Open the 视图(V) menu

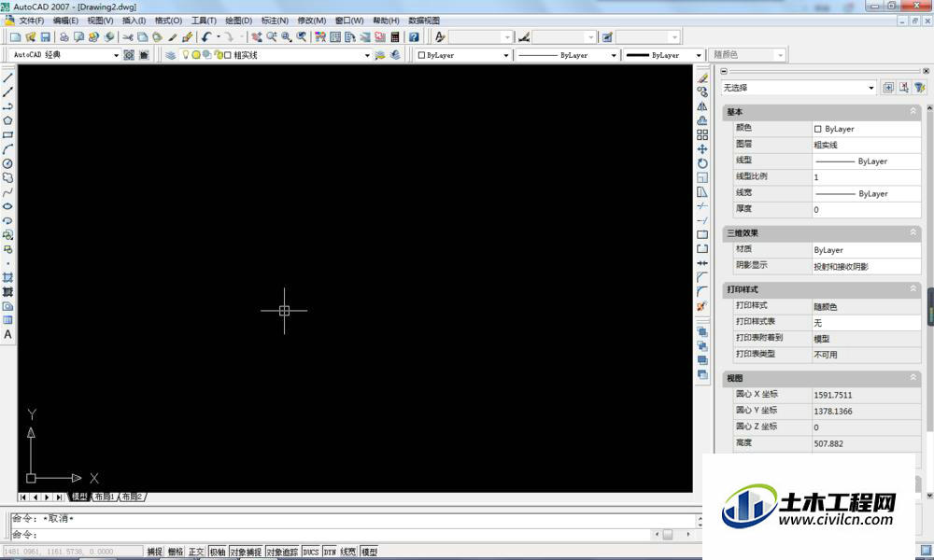tap(100, 21)
